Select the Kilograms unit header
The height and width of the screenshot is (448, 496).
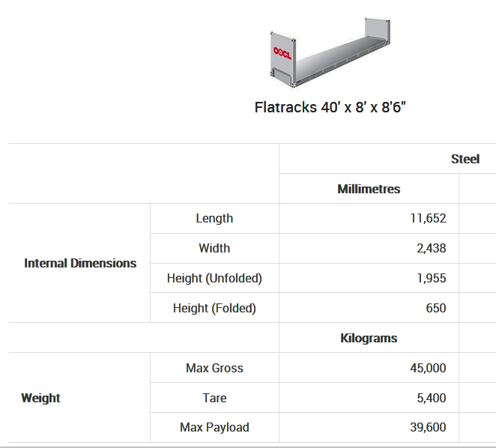pyautogui.click(x=369, y=338)
